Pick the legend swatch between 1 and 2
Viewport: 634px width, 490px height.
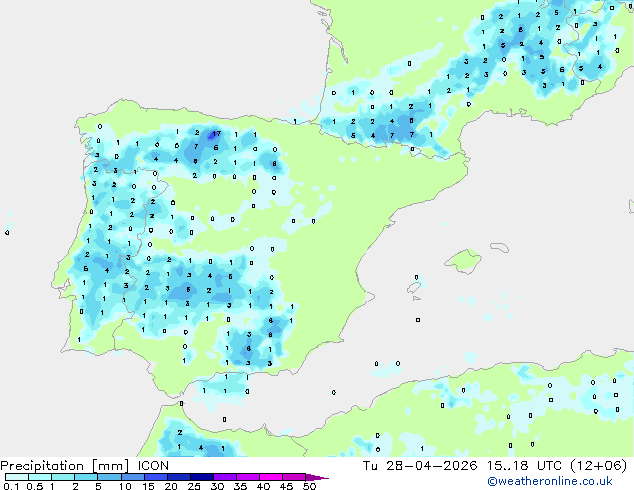pos(63,477)
